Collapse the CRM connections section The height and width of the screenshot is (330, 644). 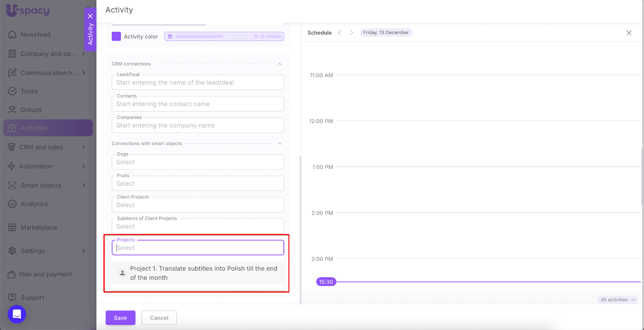279,64
